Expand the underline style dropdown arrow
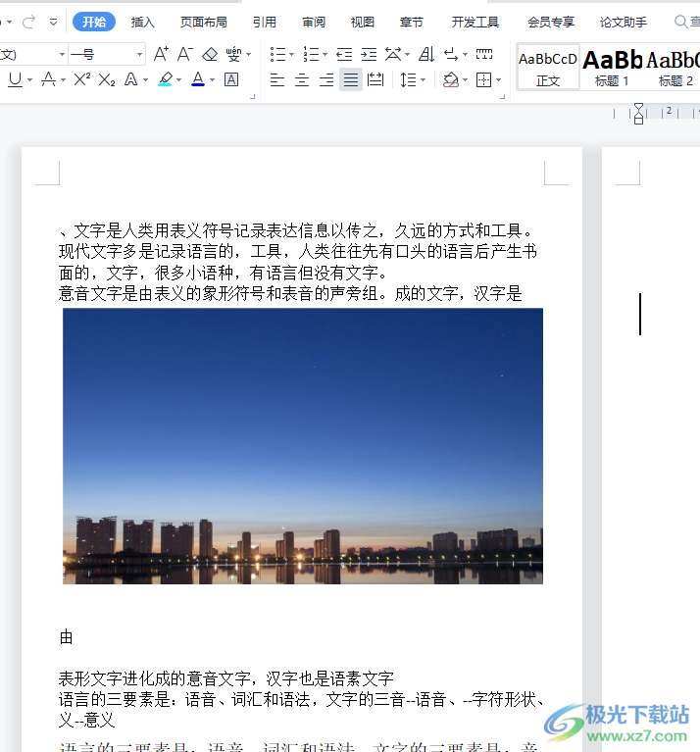This screenshot has height=752, width=700. pyautogui.click(x=30, y=80)
